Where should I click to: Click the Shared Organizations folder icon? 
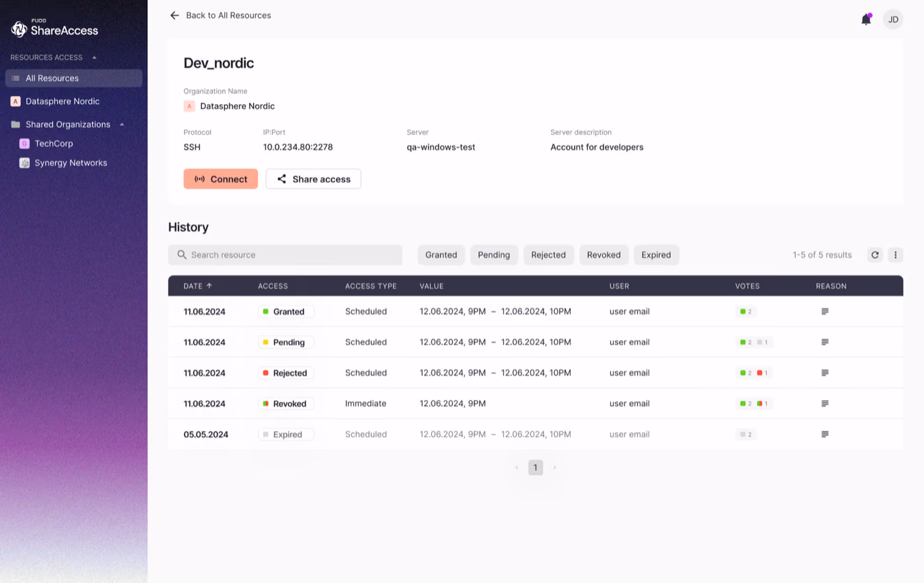pyautogui.click(x=16, y=125)
